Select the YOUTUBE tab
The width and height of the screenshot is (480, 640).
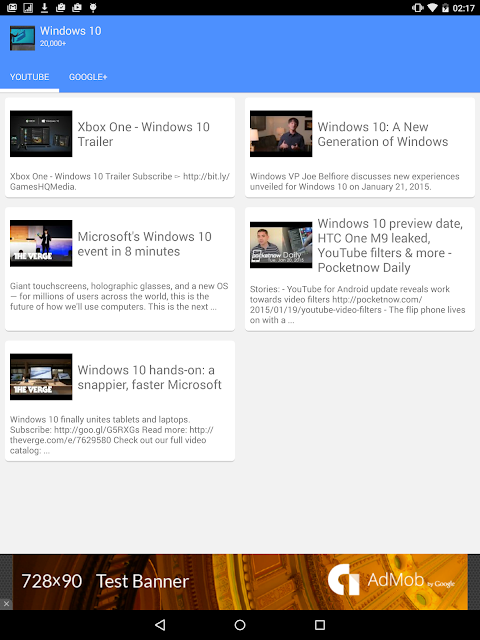(29, 77)
